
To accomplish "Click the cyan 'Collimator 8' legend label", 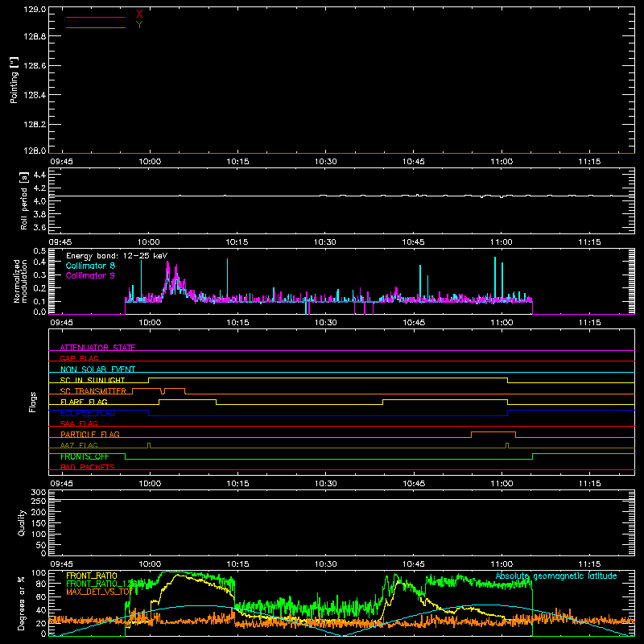I will [x=90, y=266].
